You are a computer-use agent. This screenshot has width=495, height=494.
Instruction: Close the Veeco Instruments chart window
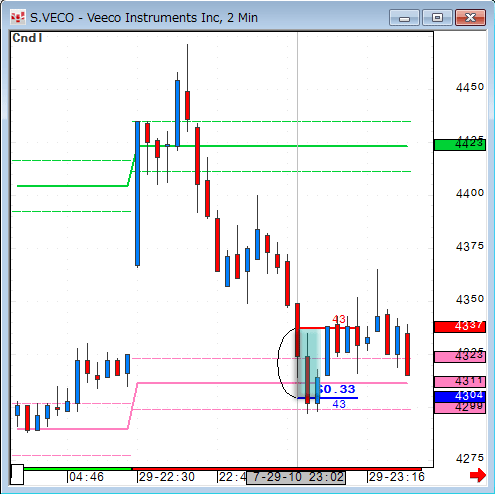[470, 18]
